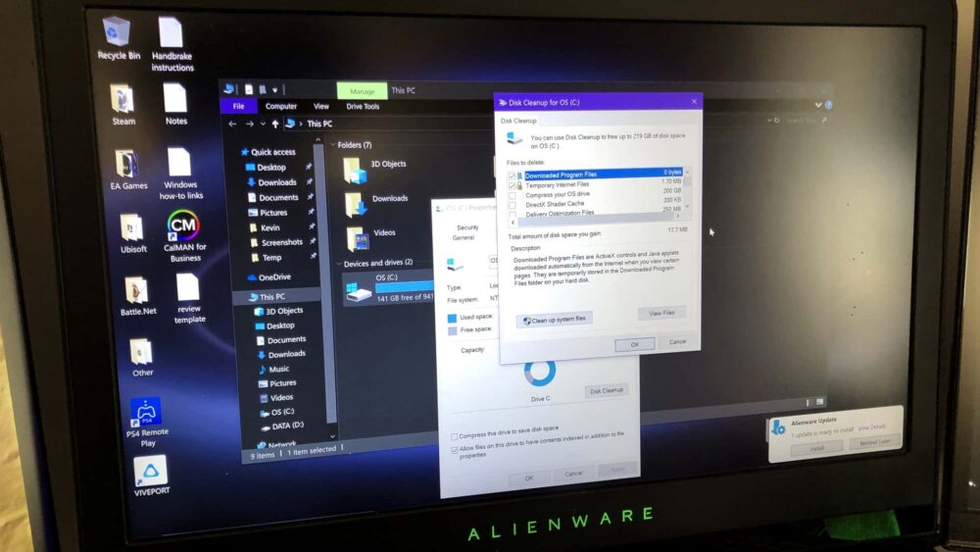This screenshot has height=552, width=980.
Task: Click the Manage contextual tab
Action: (362, 91)
